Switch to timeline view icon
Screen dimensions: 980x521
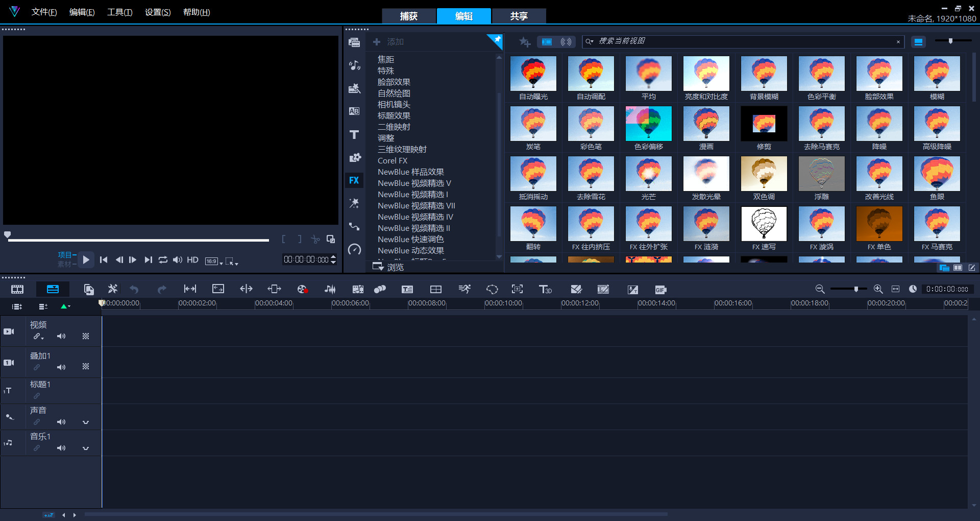pyautogui.click(x=53, y=289)
